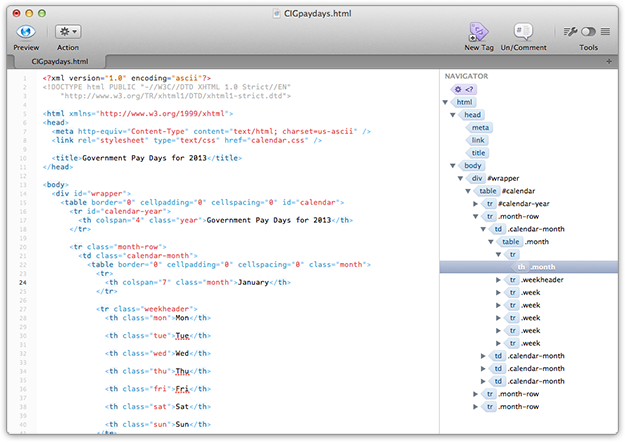Viewport: 625px width, 442px height.
Task: Select the th .month highlighted row
Action: coord(529,267)
